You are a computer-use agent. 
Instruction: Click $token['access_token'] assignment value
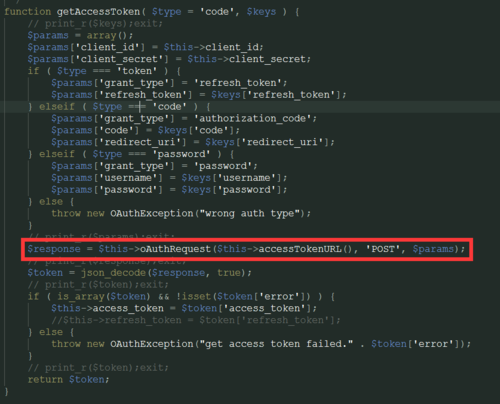click(x=247, y=309)
